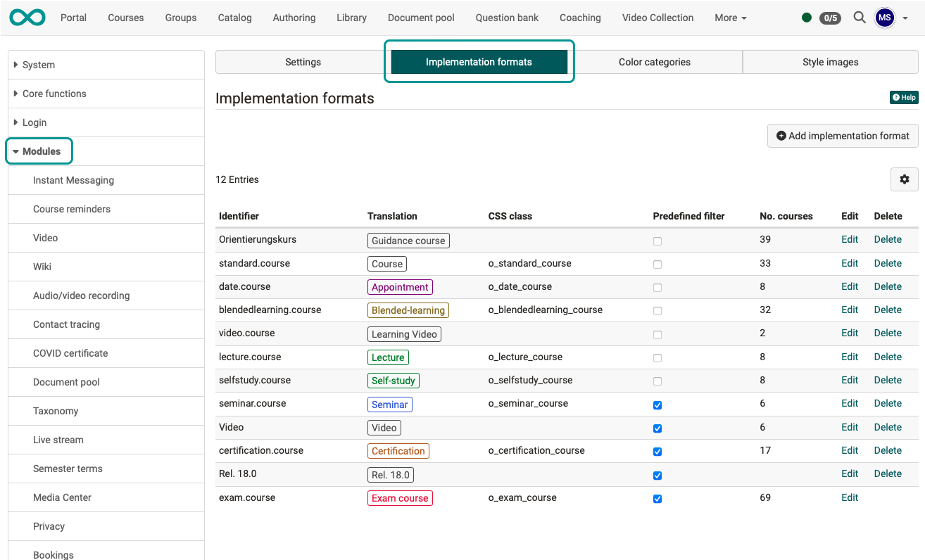This screenshot has height=560, width=925.
Task: Open the search function
Action: coord(859,18)
